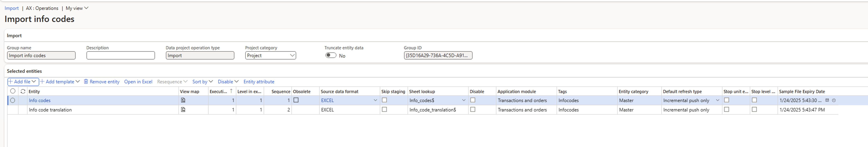
Task: Open calendar picker in Sample File Expiry Date
Action: point(827,100)
